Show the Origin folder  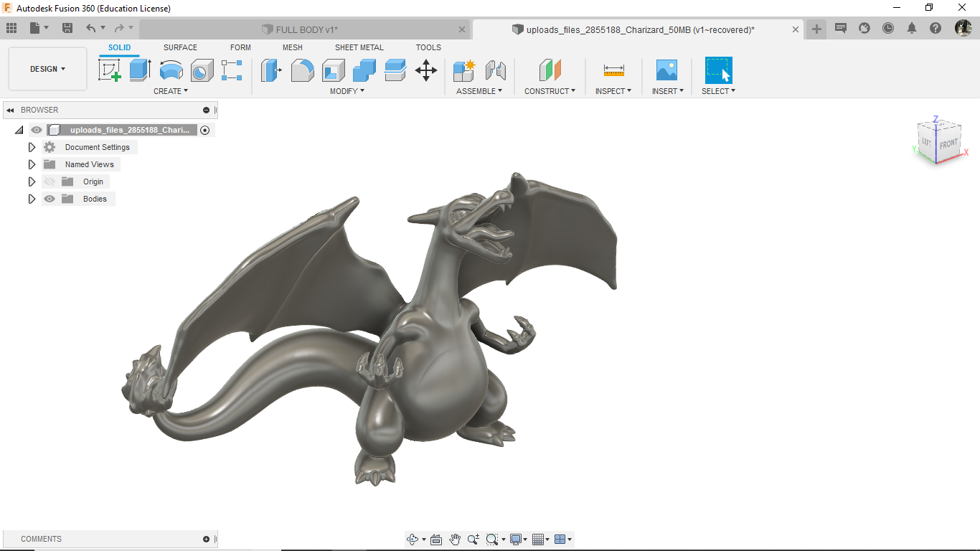[x=49, y=182]
